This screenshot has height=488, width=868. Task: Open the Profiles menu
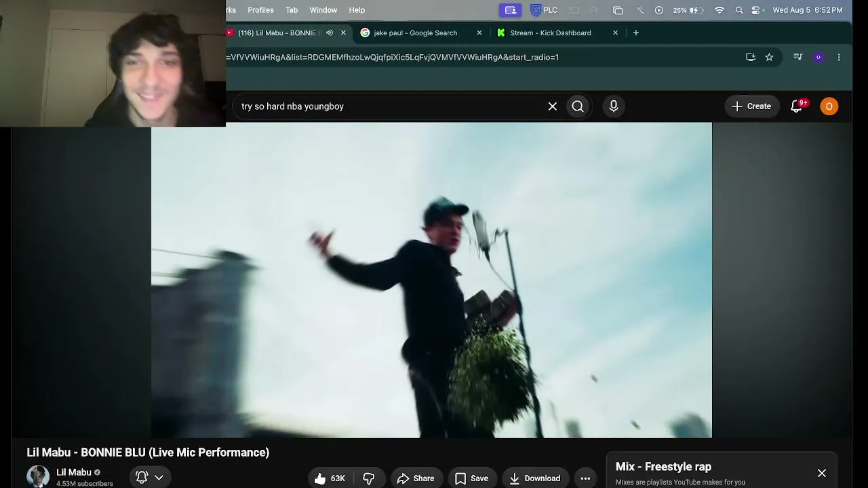tap(260, 10)
